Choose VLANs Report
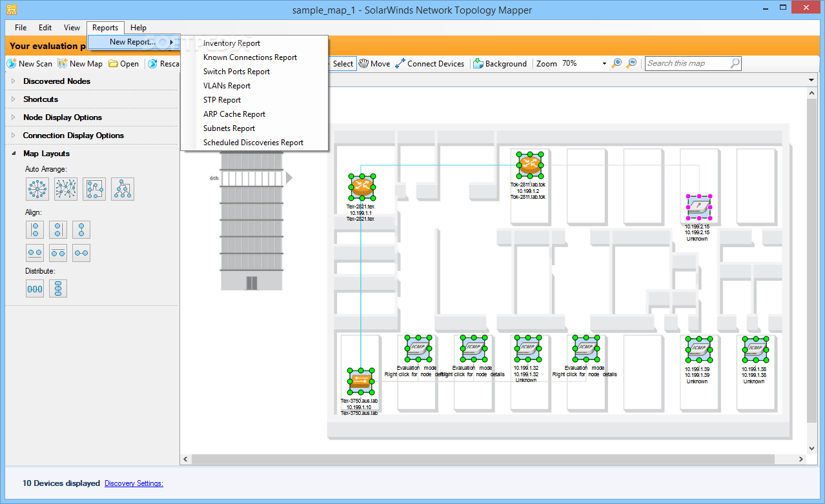 click(x=254, y=86)
